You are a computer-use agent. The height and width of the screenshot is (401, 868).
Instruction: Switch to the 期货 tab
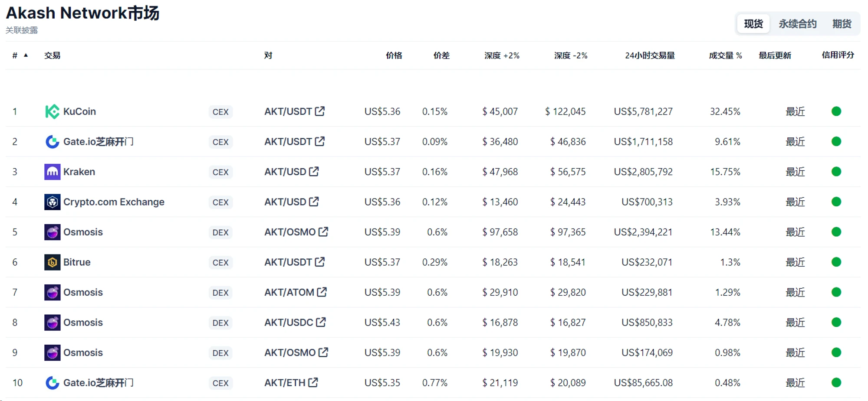(x=842, y=24)
